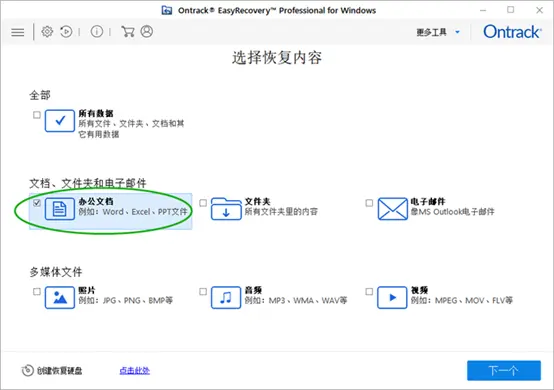Click the 点击此处 link
Image resolution: width=554 pixels, height=390 pixels.
pyautogui.click(x=134, y=371)
